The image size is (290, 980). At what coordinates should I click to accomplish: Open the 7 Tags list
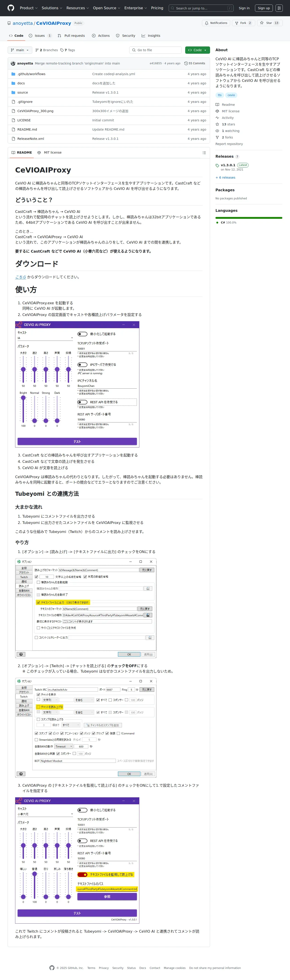(68, 50)
